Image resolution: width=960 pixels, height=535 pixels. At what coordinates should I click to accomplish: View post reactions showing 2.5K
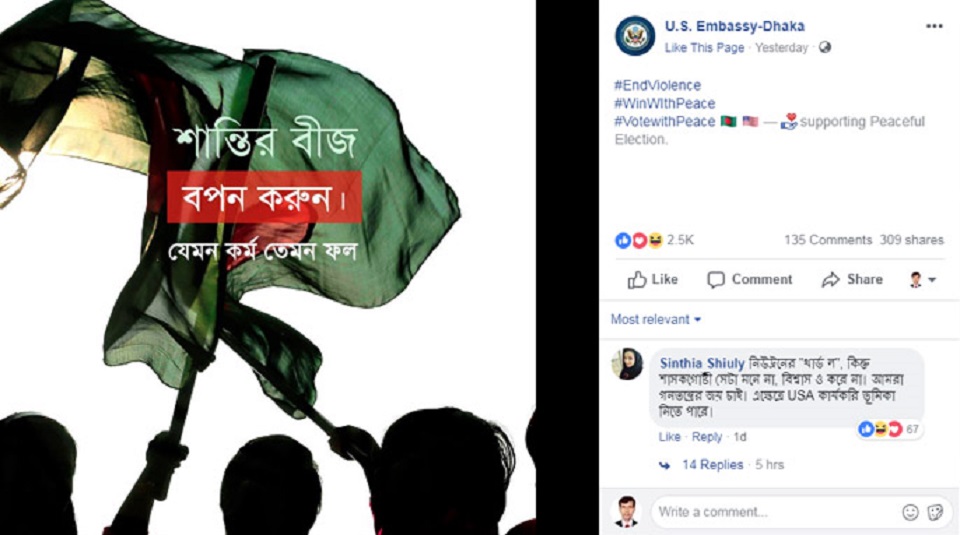click(654, 240)
